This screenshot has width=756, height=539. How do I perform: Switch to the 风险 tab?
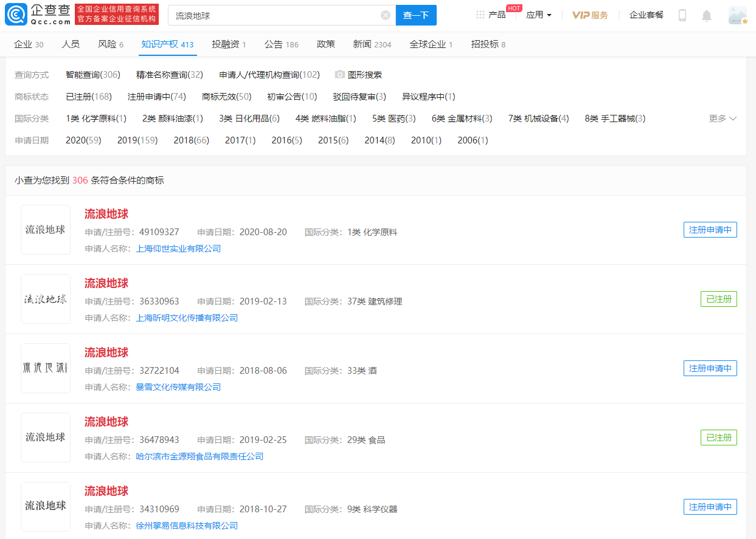(x=111, y=44)
